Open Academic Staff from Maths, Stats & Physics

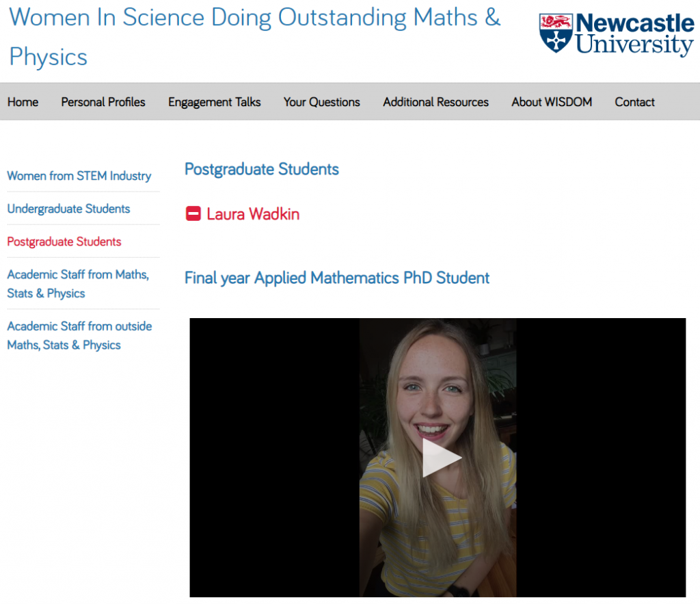click(77, 284)
